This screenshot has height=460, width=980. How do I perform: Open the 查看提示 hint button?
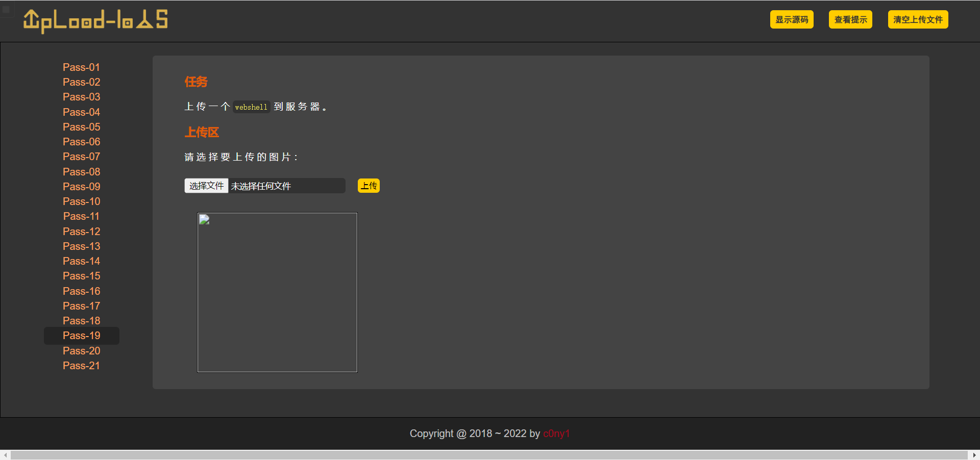click(x=850, y=20)
